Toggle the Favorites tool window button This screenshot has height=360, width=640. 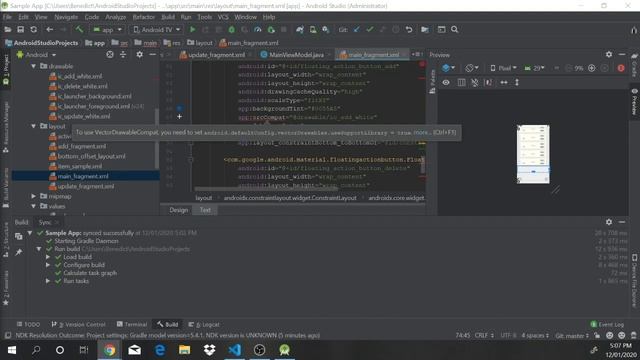[6, 288]
